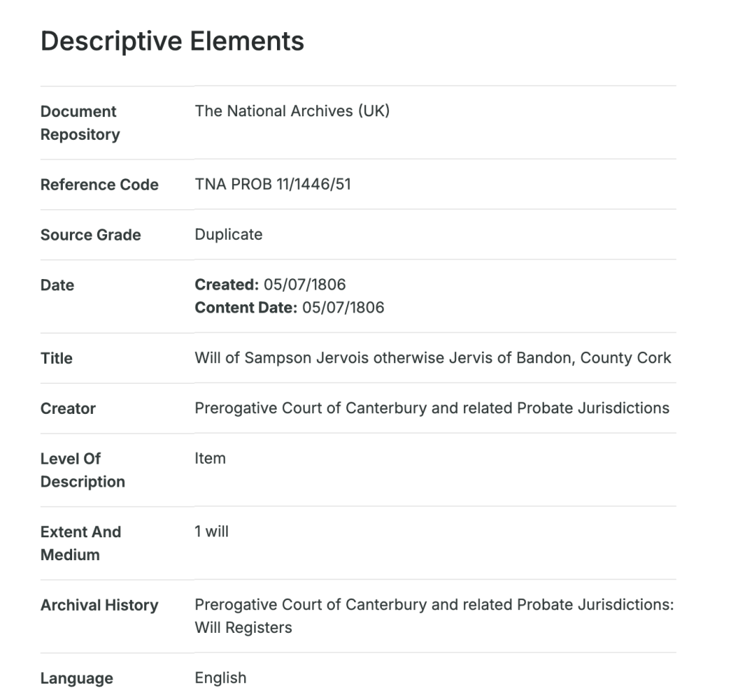
Task: Click the Reference Code label
Action: click(x=99, y=185)
